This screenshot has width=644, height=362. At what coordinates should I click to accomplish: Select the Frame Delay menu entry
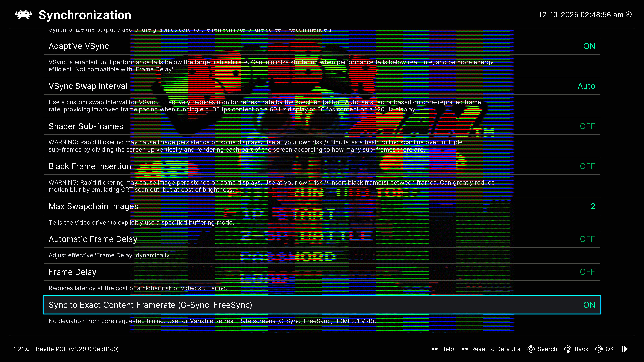pos(72,272)
